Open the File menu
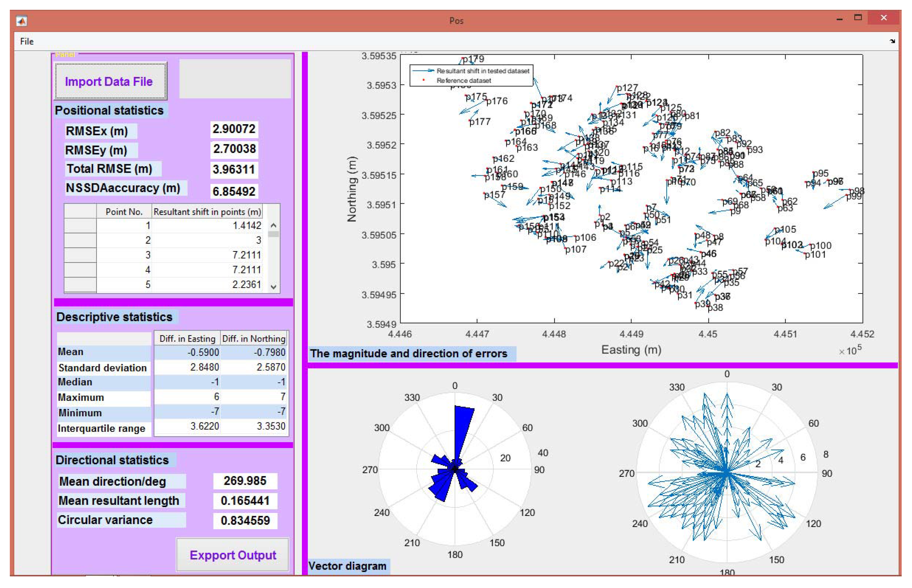Screen dimensions: 912x588 point(27,41)
